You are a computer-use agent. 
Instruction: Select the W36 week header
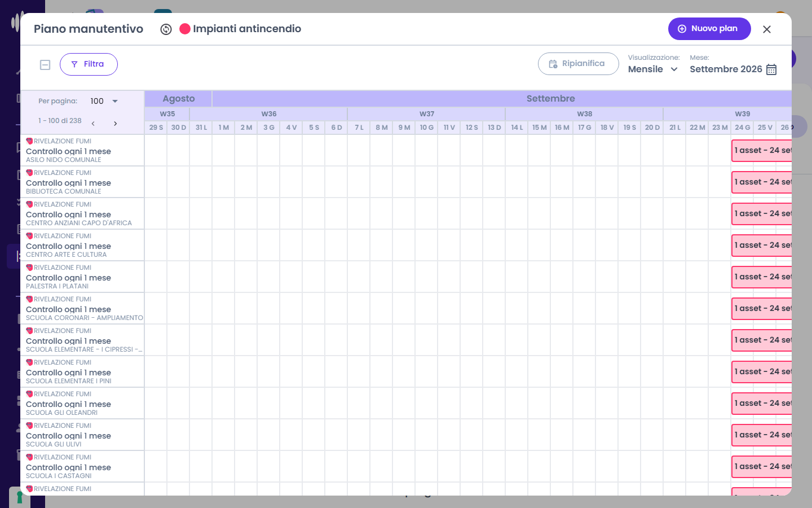269,114
